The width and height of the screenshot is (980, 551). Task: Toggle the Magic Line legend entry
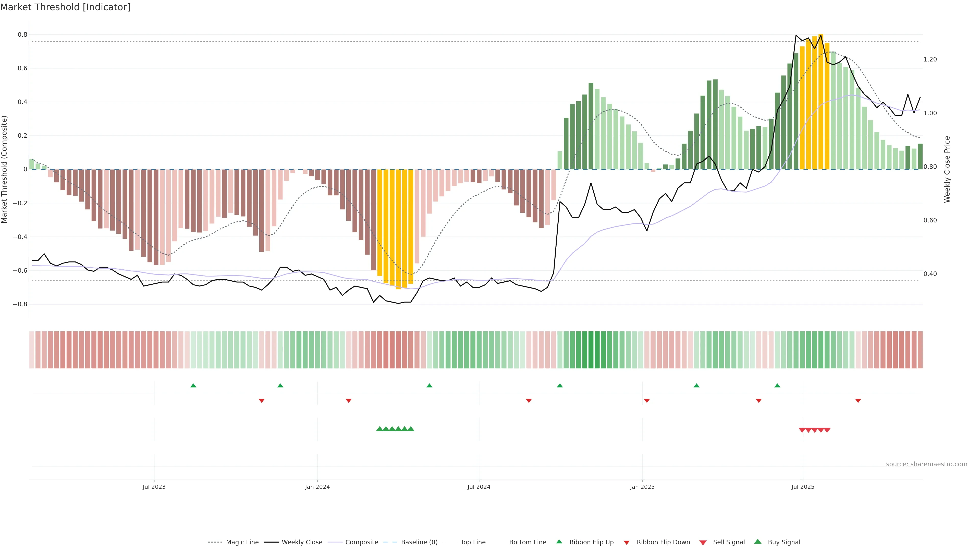[242, 542]
